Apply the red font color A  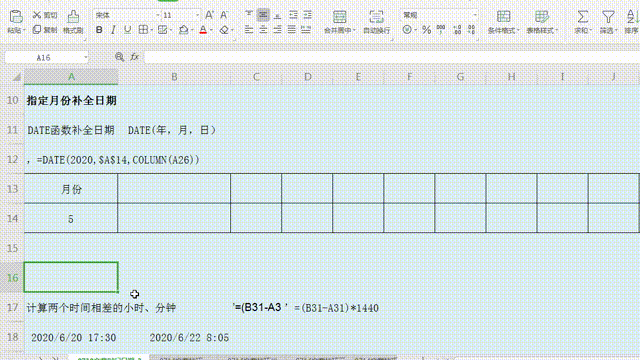pos(203,30)
